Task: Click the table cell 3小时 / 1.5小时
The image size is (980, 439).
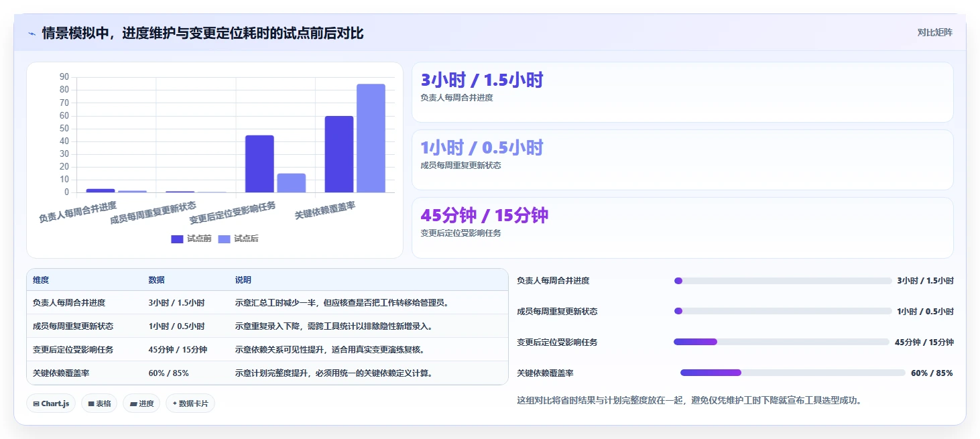Action: coord(176,303)
